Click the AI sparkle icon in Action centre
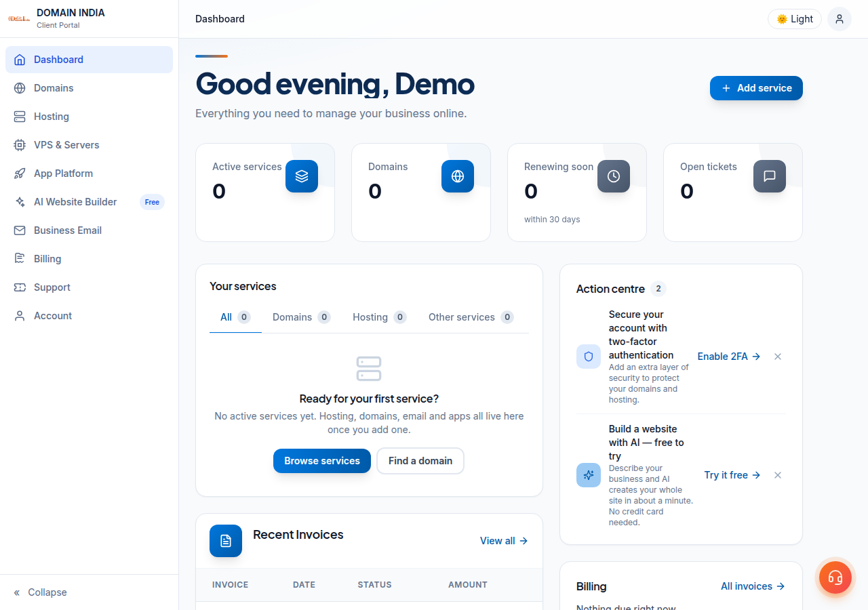 589,475
